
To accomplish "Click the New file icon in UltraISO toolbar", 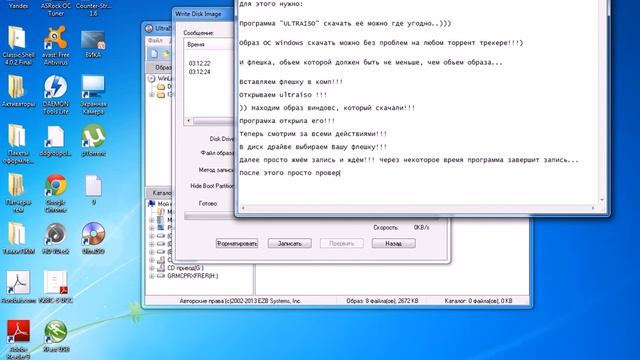I will (154, 54).
